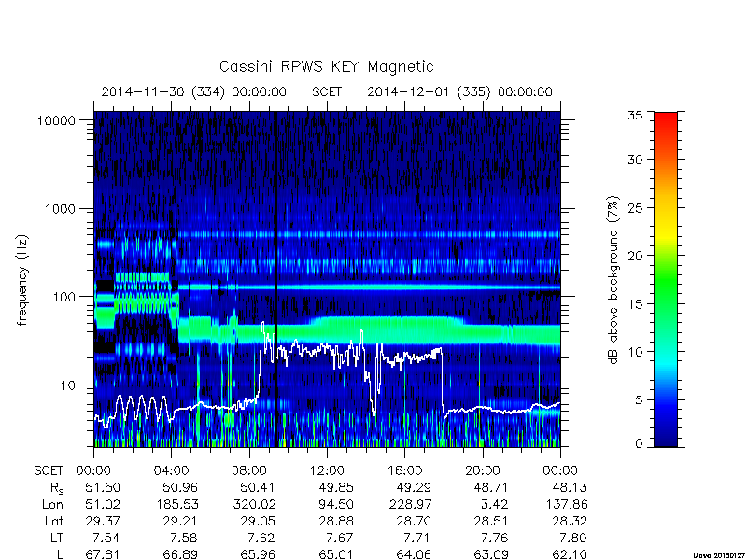Click the Lat value 28.32

570,522
